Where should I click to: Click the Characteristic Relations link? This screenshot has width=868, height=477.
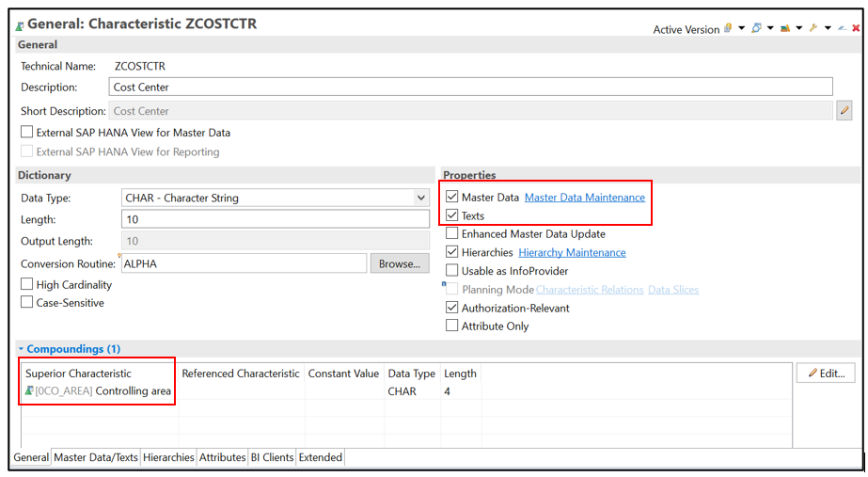[590, 290]
